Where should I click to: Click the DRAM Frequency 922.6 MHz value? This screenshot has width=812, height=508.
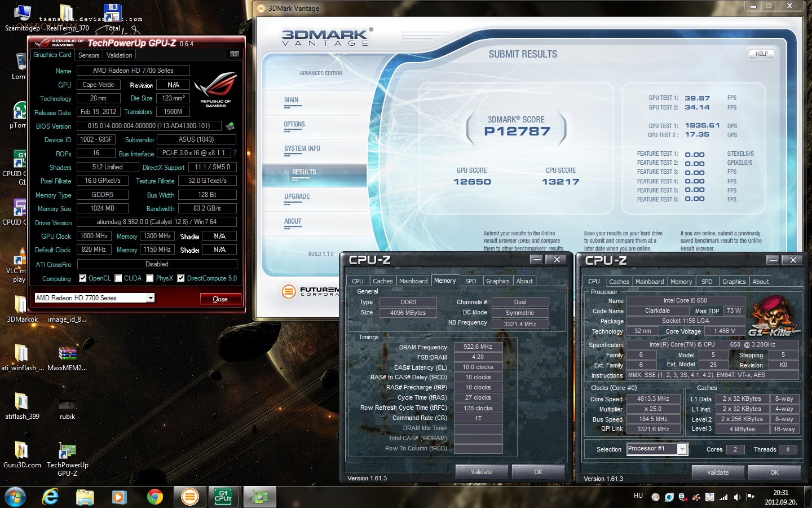click(478, 347)
